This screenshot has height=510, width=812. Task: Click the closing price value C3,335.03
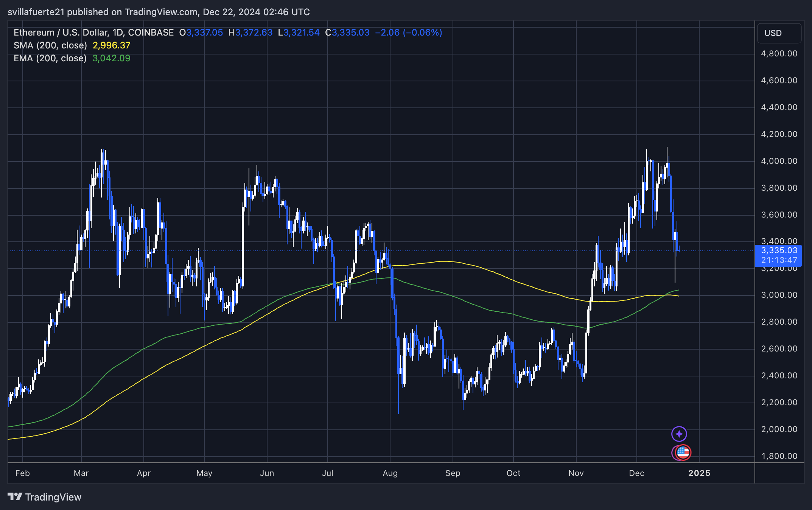pyautogui.click(x=347, y=33)
